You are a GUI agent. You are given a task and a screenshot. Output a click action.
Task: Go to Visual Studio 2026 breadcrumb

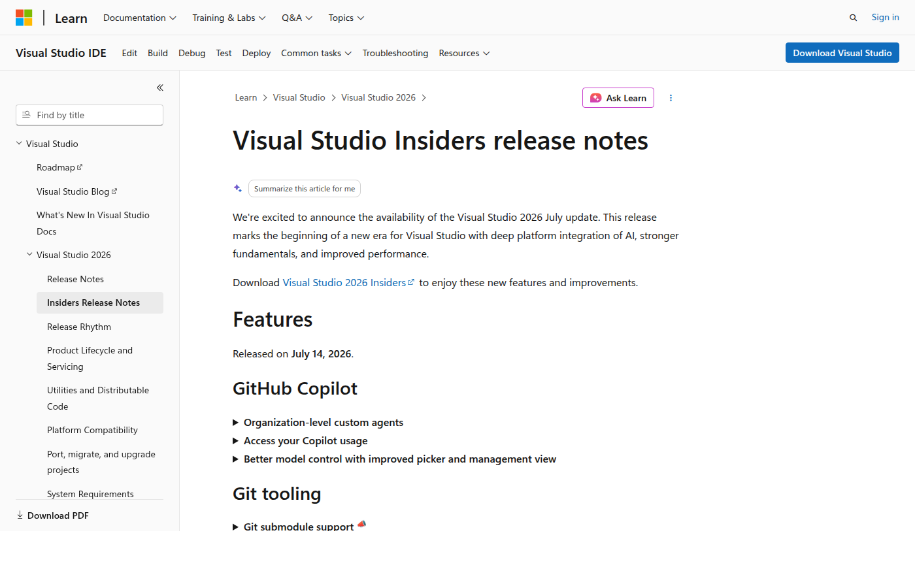[x=378, y=97]
